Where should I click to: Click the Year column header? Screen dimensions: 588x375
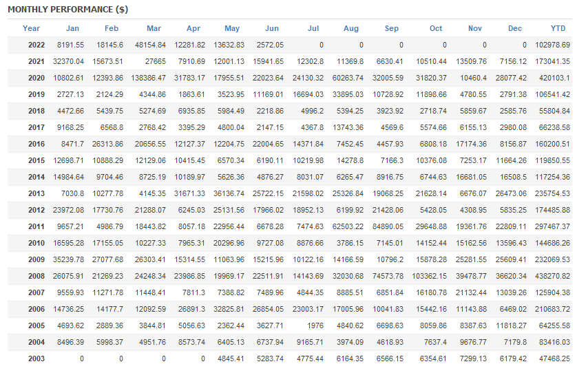(31, 28)
